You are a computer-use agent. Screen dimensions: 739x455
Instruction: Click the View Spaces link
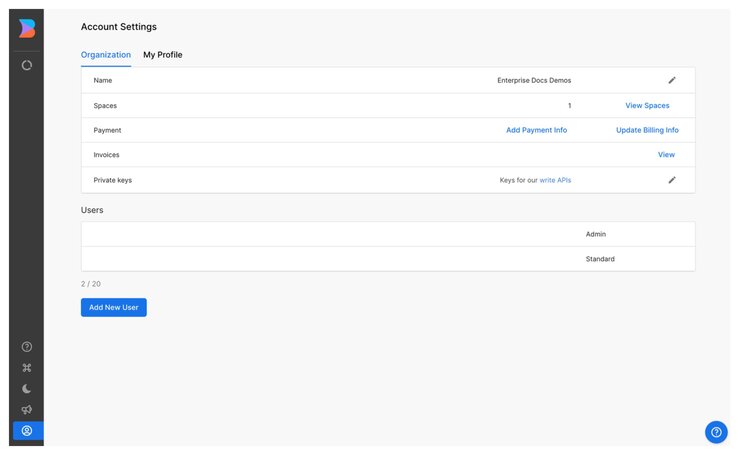click(x=647, y=106)
